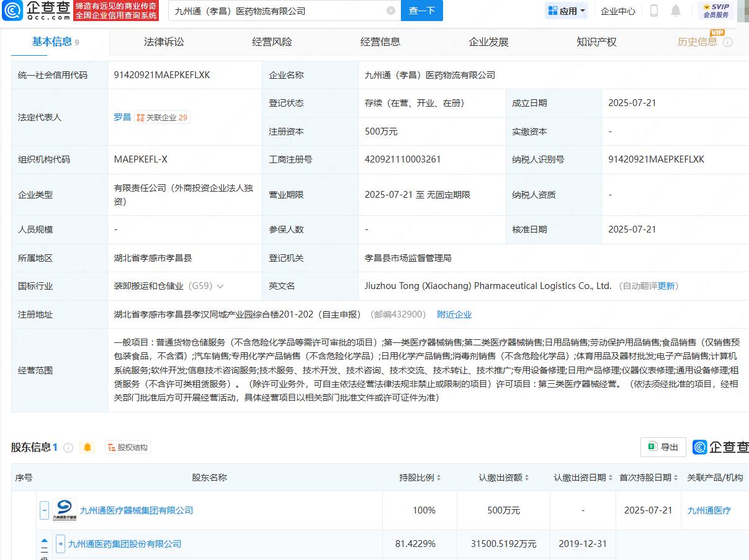The image size is (749, 560).
Task: Switch to the 知识产权 tab
Action: click(596, 42)
